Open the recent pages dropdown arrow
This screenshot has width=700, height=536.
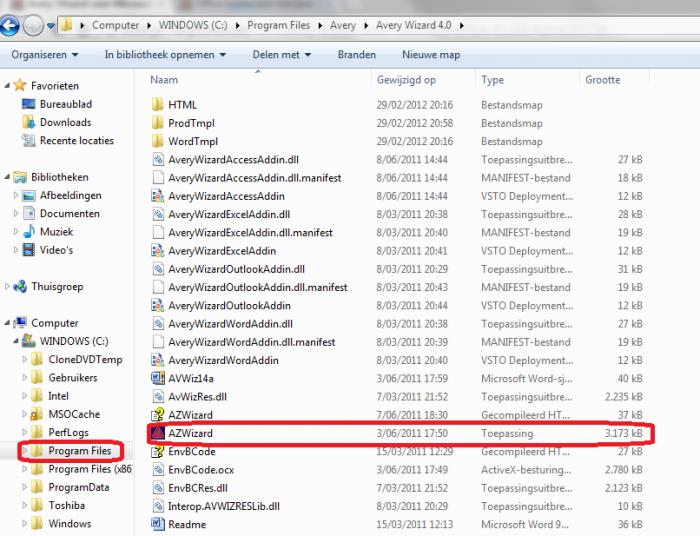pos(51,26)
